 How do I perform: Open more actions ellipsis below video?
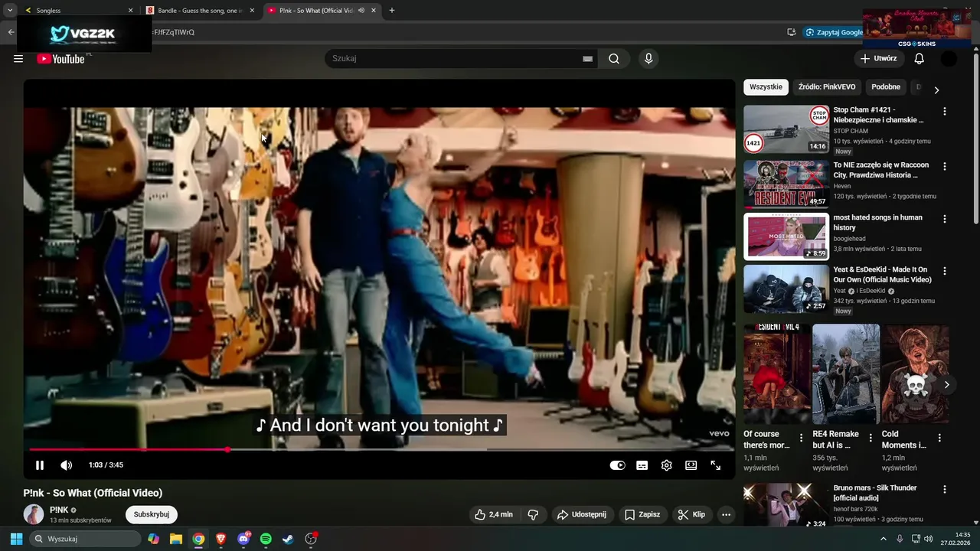(x=726, y=514)
